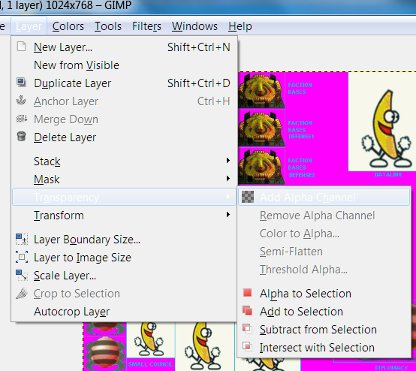Click the Scale Layer icon
Image resolution: width=416 pixels, height=371 pixels.
(22, 275)
